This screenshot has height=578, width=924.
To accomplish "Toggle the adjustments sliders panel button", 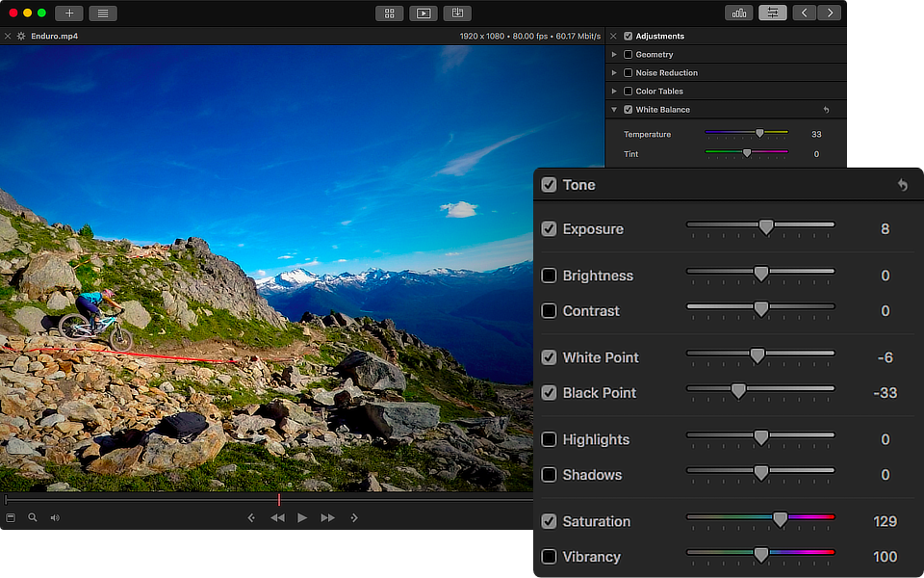I will click(x=772, y=13).
